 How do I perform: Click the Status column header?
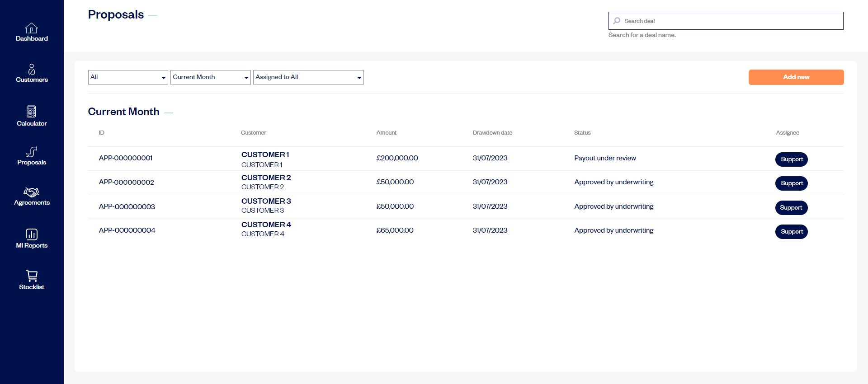tap(582, 133)
